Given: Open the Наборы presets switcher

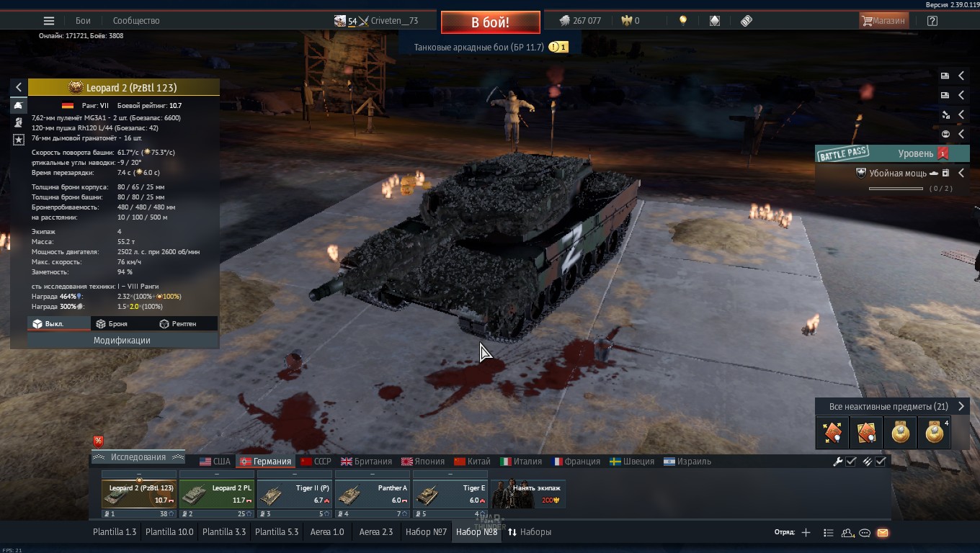Looking at the screenshot, I should click(x=530, y=532).
